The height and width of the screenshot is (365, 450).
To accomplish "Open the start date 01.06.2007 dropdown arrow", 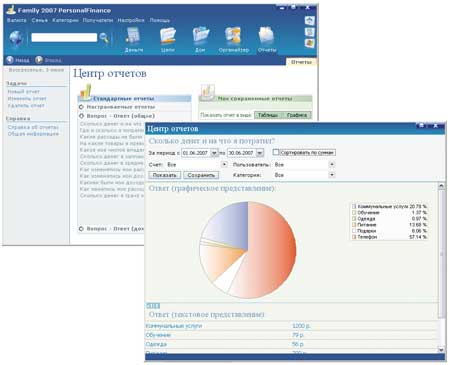I will 214,153.
